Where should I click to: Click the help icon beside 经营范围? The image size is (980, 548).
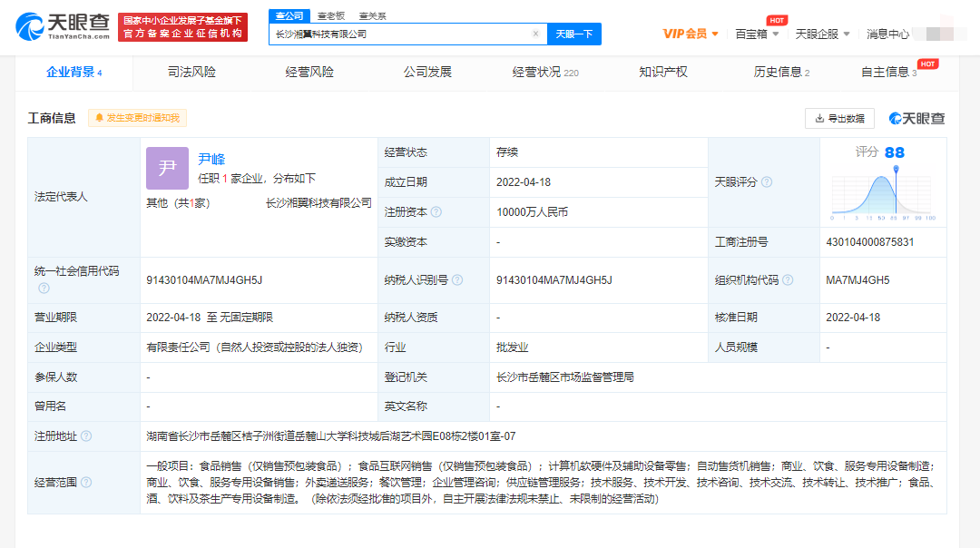click(86, 483)
